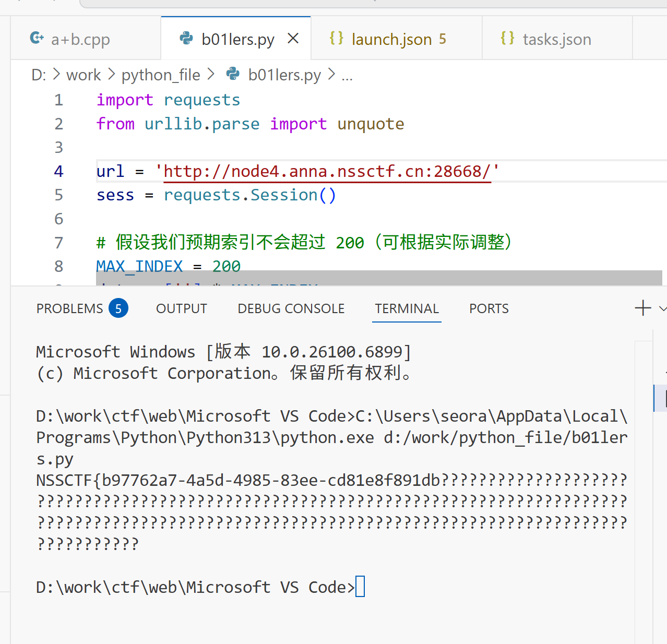Click the work folder breadcrumb
Viewport: 667px width, 644px height.
click(x=84, y=75)
